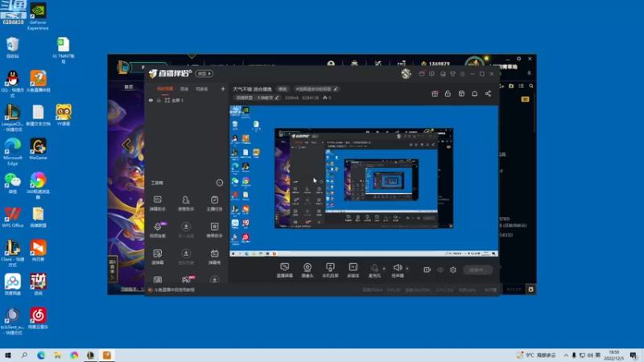This screenshot has width=644, height=362.
Task: Add 手机投屏 phone casting source
Action: click(330, 270)
